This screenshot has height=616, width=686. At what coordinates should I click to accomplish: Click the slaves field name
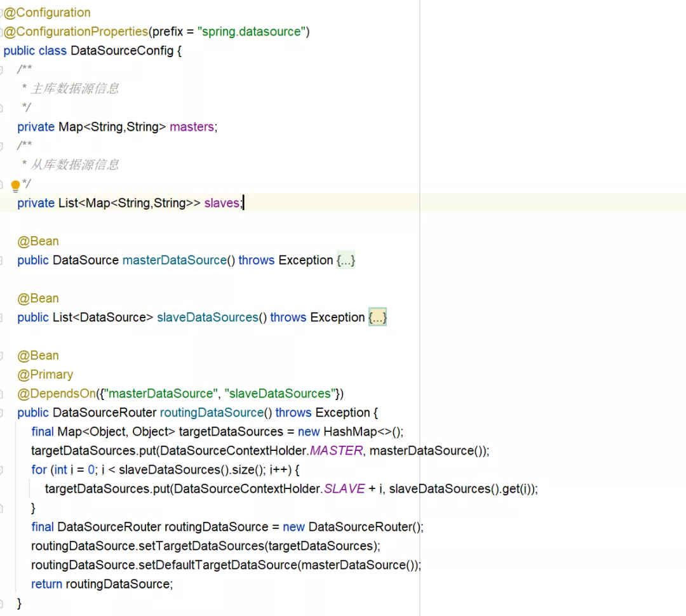(222, 203)
